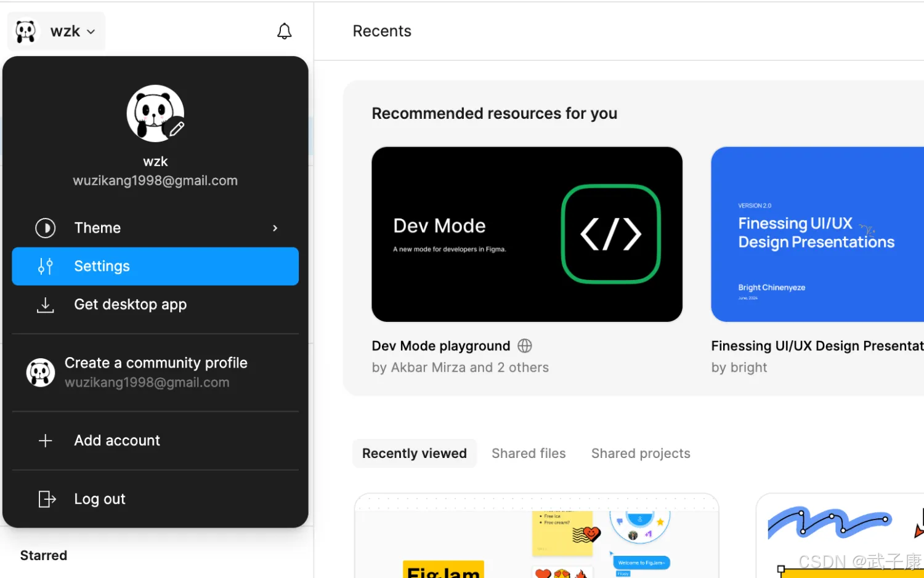Click the Recents page heading
This screenshot has width=924, height=578.
pyautogui.click(x=382, y=31)
